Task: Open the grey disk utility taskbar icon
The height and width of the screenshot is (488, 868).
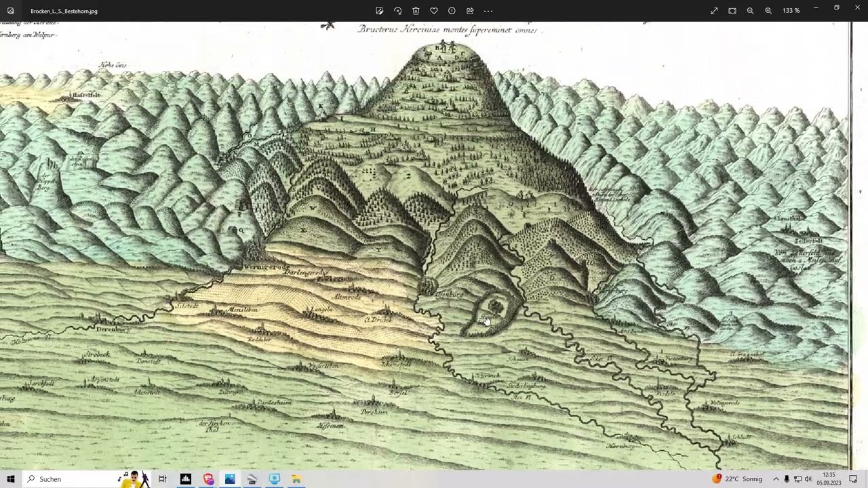Action: coord(252,479)
